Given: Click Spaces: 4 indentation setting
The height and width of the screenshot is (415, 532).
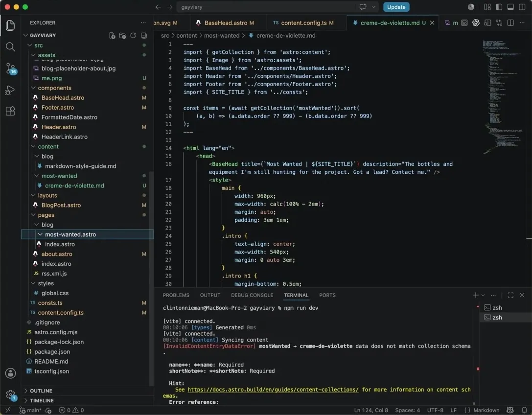Looking at the screenshot, I should pos(408,410).
